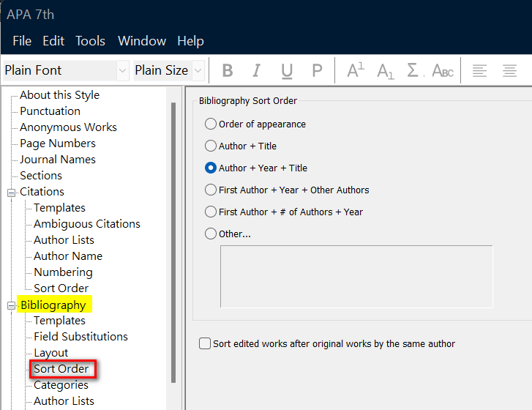Open Sort Order under Citations
The height and width of the screenshot is (410, 532).
tap(61, 288)
